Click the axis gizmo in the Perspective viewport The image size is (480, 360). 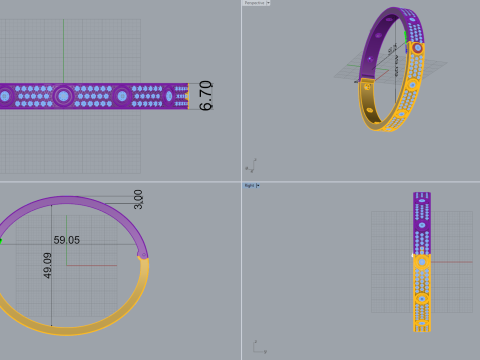251,166
